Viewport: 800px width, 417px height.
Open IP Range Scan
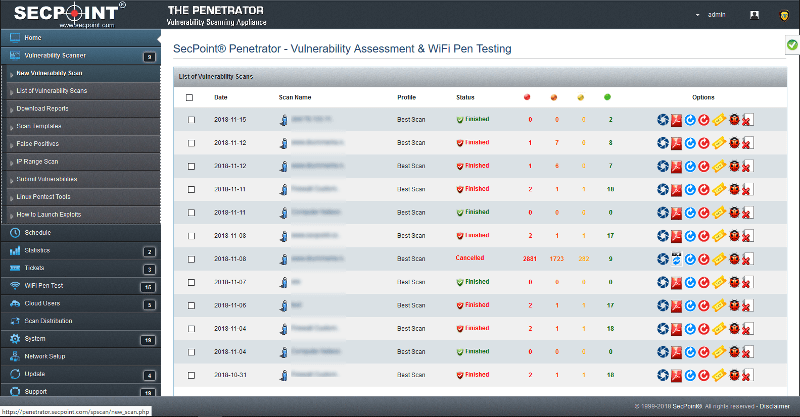pyautogui.click(x=37, y=162)
